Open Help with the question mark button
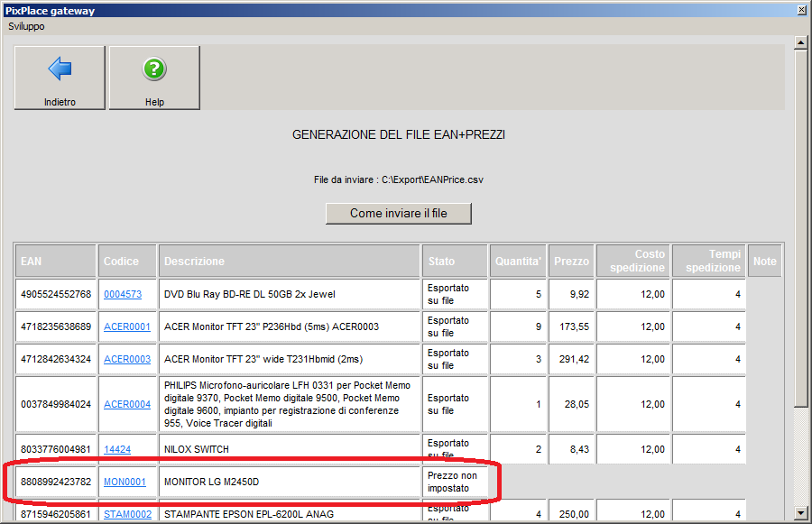The image size is (812, 524). coord(154,78)
